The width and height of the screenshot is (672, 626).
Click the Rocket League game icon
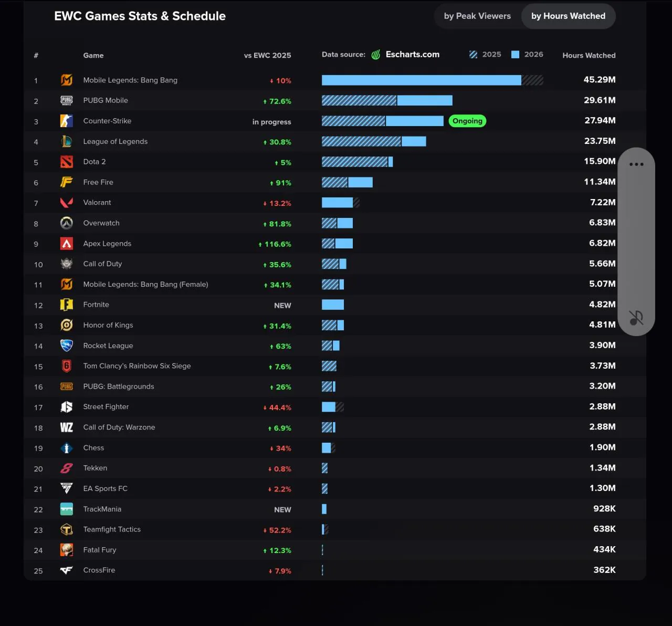pos(67,346)
